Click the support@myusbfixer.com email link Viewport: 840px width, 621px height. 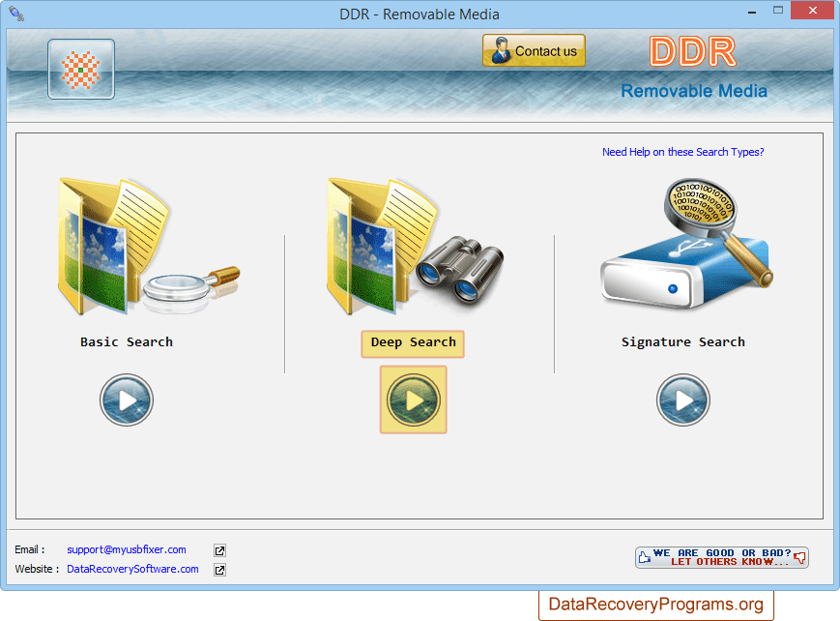point(127,549)
